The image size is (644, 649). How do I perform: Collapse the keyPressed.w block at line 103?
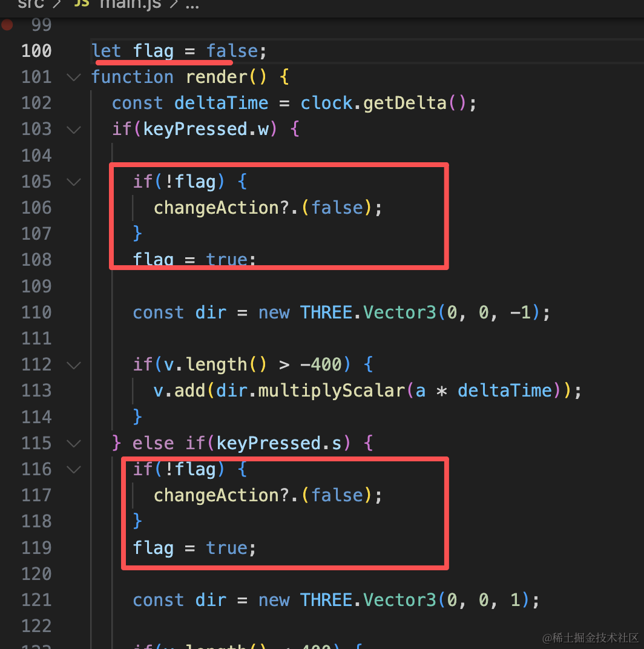[x=74, y=130]
